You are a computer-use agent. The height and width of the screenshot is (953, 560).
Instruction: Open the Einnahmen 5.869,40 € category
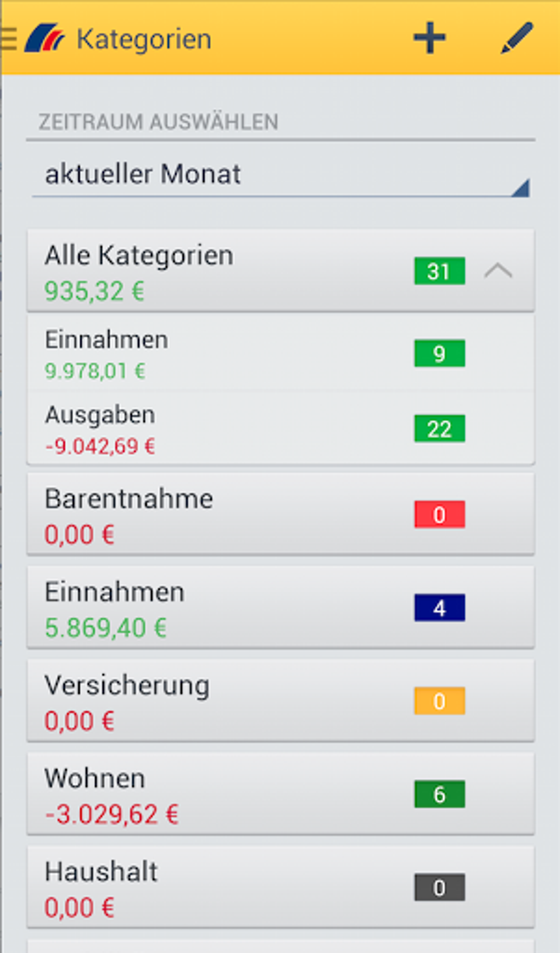(x=220, y=608)
